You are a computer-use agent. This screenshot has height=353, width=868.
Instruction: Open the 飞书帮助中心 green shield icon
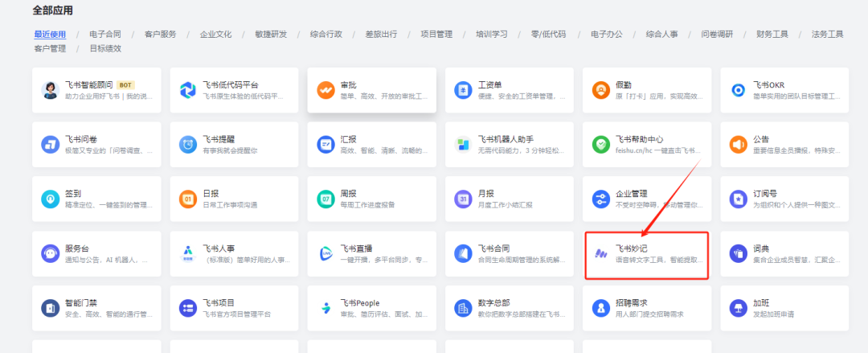click(600, 144)
